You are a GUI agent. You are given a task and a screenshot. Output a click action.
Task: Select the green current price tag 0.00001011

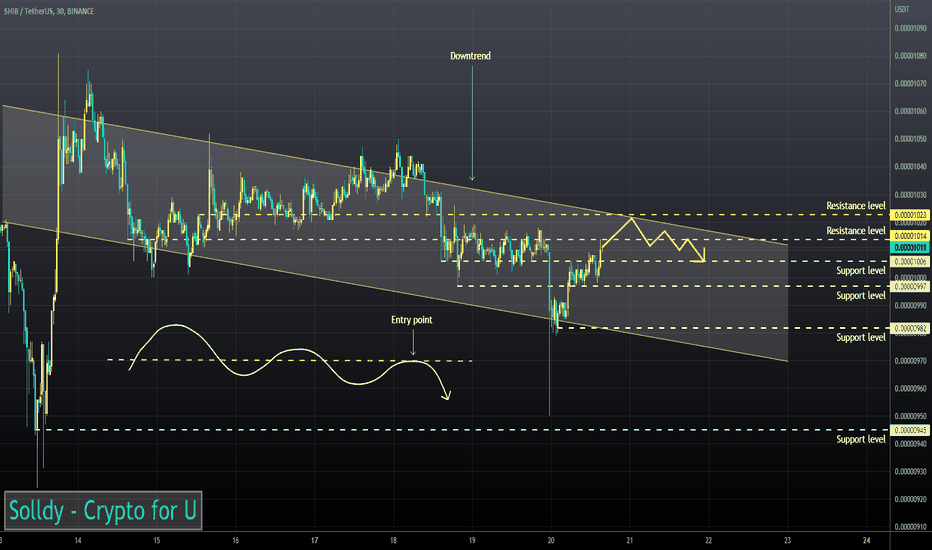click(910, 248)
